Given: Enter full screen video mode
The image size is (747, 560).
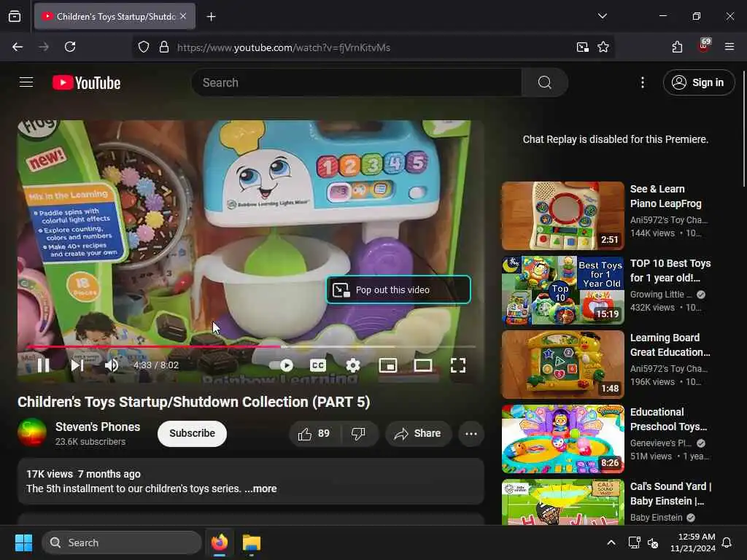Looking at the screenshot, I should pyautogui.click(x=458, y=366).
